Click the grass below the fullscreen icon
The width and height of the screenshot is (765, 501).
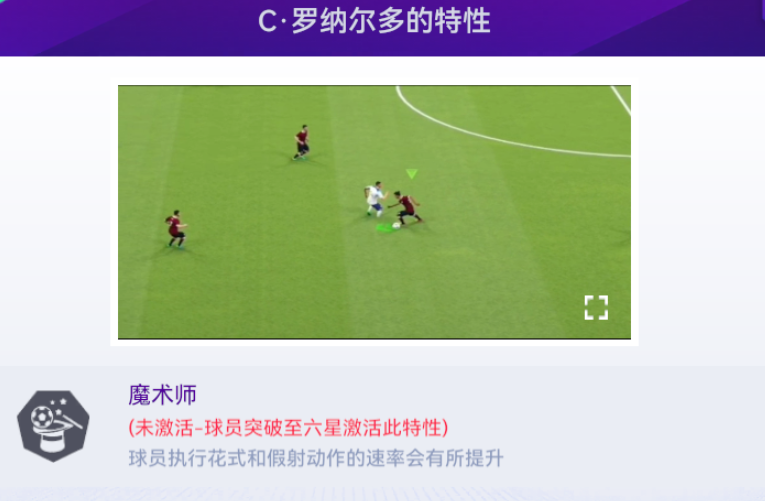tap(596, 330)
